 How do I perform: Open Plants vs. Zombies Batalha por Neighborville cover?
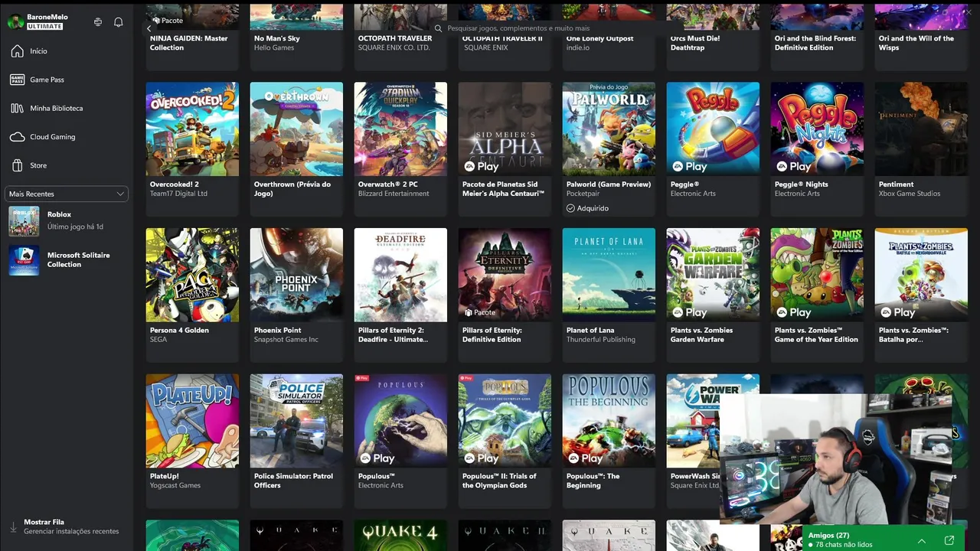point(921,275)
